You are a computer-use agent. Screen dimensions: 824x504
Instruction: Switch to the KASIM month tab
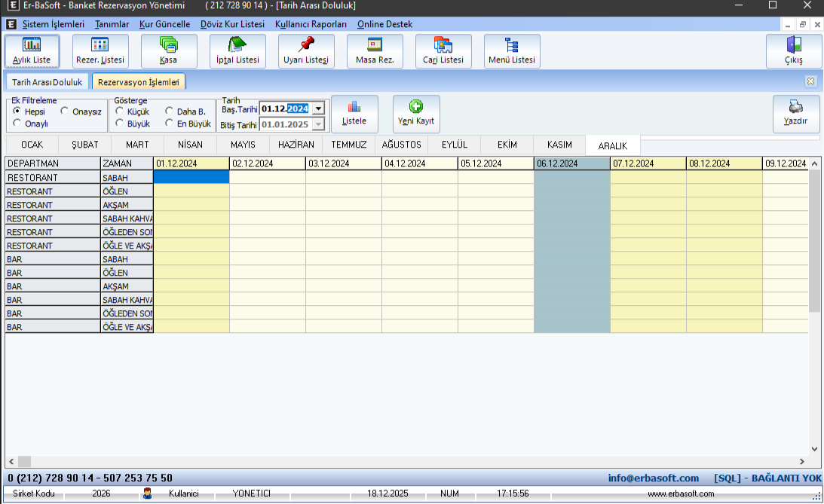tap(559, 145)
